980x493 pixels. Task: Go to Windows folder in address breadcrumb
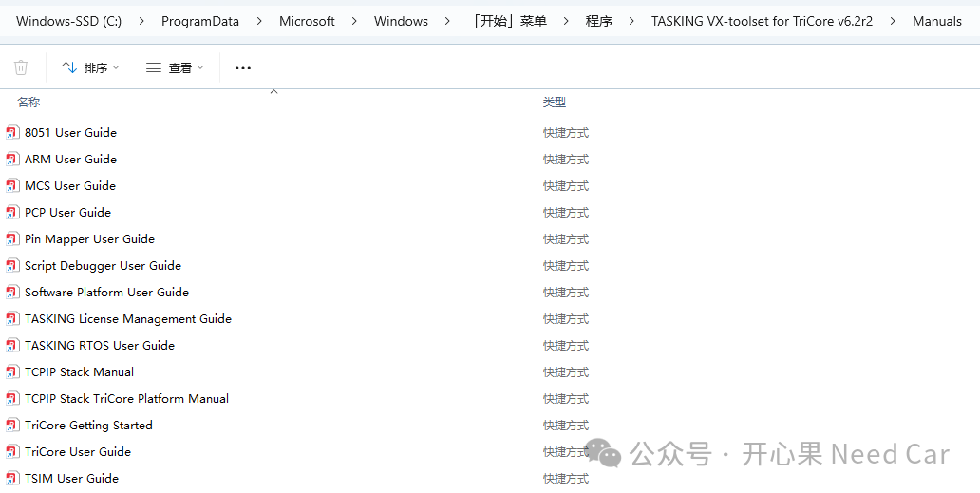coord(402,21)
